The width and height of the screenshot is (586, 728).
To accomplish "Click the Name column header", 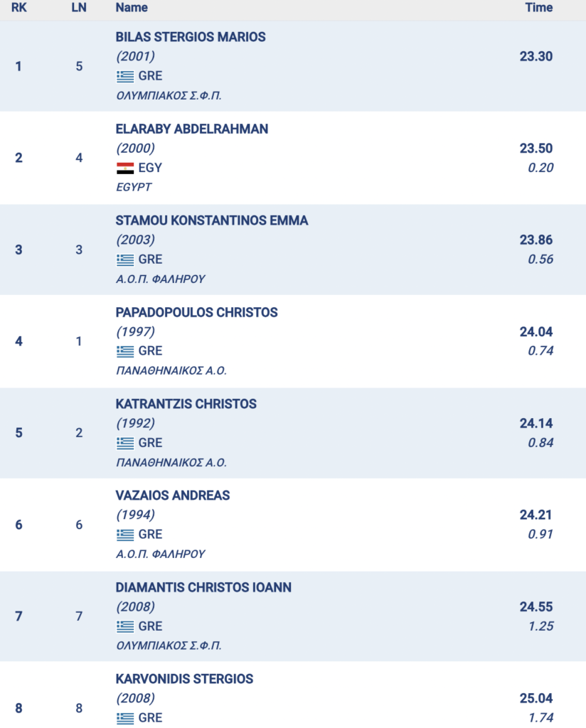I will pyautogui.click(x=132, y=8).
